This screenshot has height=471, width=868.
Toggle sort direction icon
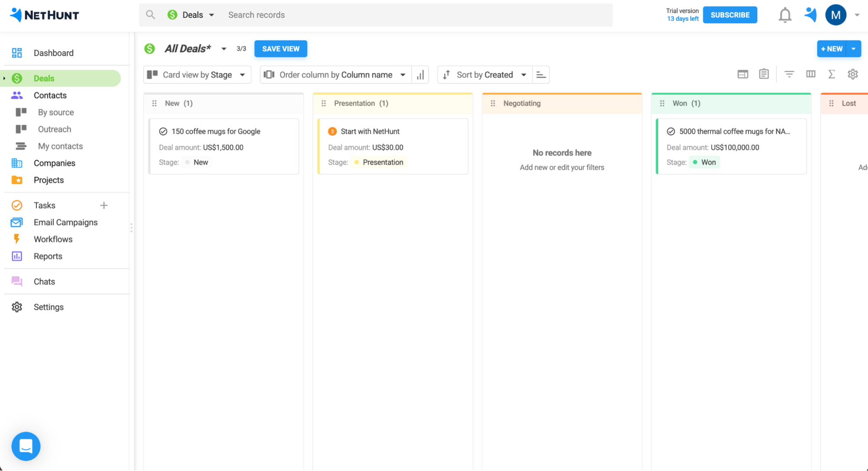point(541,75)
